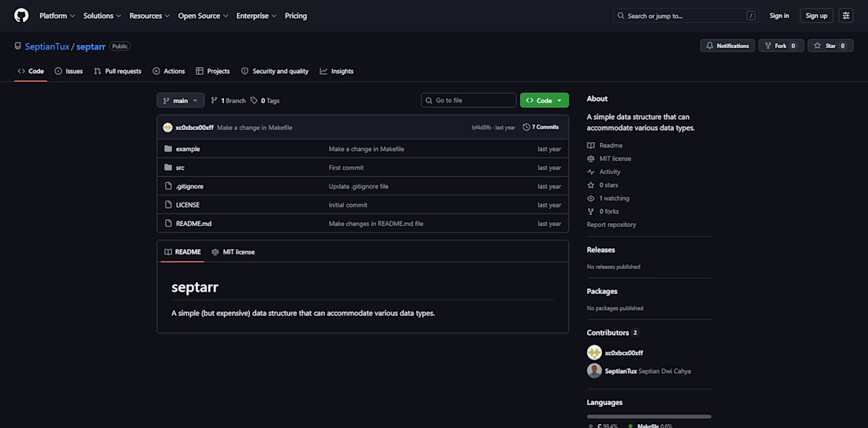Viewport: 868px width, 428px height.
Task: Open the Pull requests tab
Action: (118, 71)
